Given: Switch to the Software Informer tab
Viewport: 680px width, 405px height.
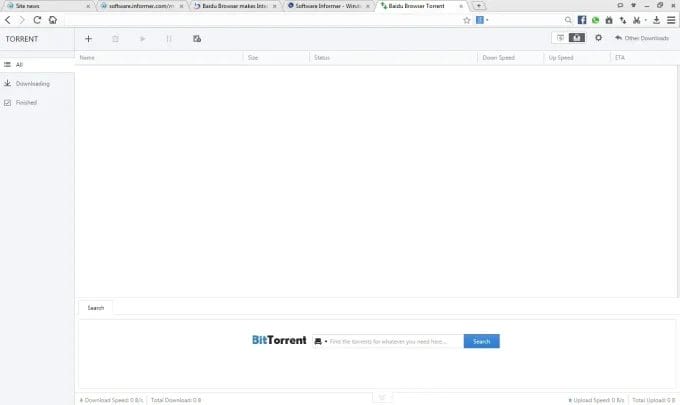Looking at the screenshot, I should click(x=326, y=6).
